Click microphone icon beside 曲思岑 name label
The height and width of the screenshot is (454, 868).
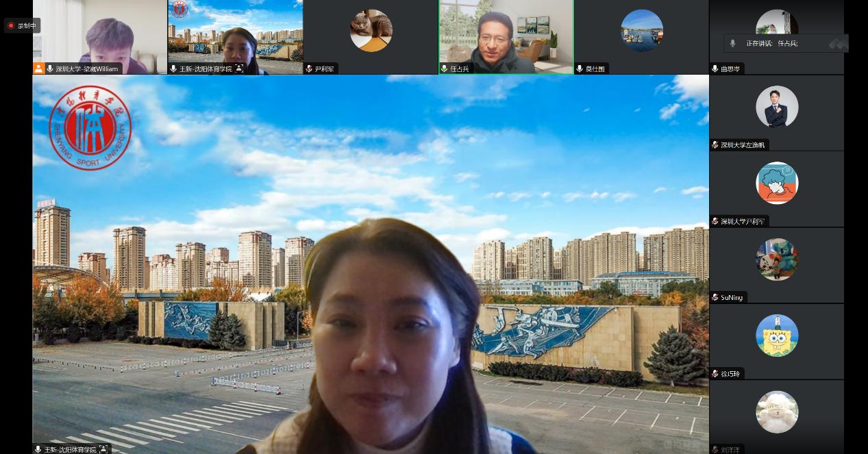click(715, 69)
